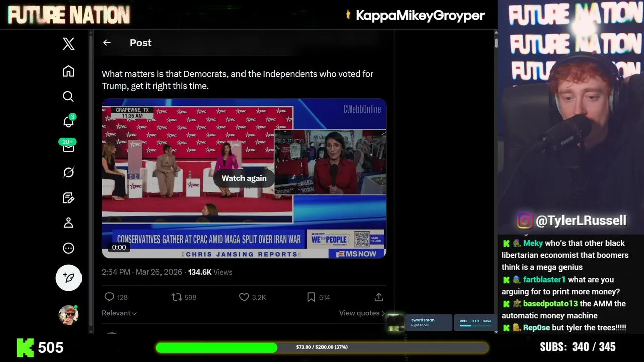Open the Profile person icon
The height and width of the screenshot is (362, 644).
tap(68, 223)
